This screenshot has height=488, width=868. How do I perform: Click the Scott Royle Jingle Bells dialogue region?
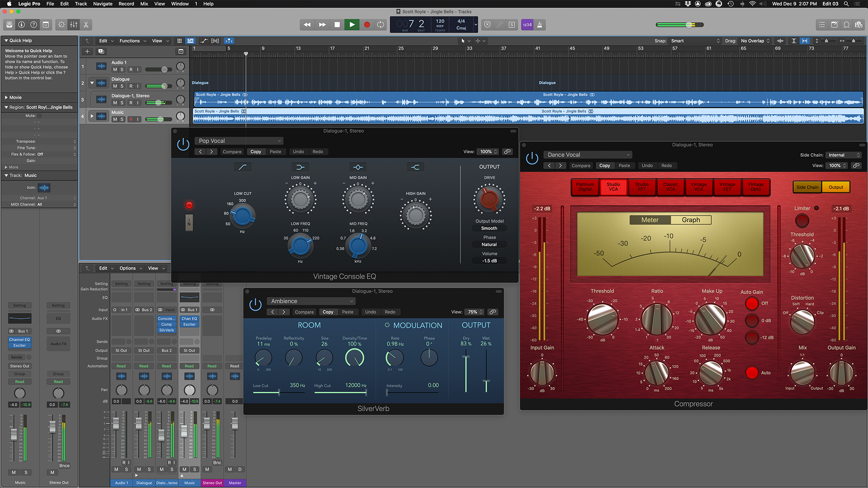coord(528,99)
